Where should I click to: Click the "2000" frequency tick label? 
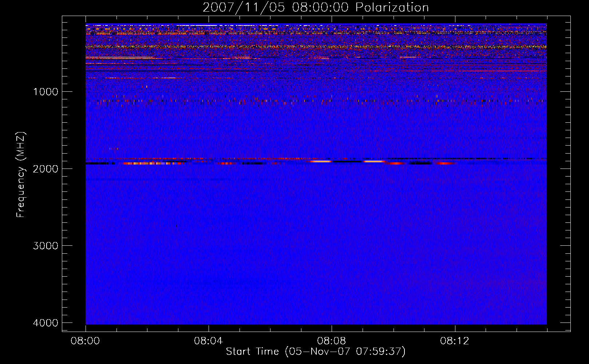point(46,169)
